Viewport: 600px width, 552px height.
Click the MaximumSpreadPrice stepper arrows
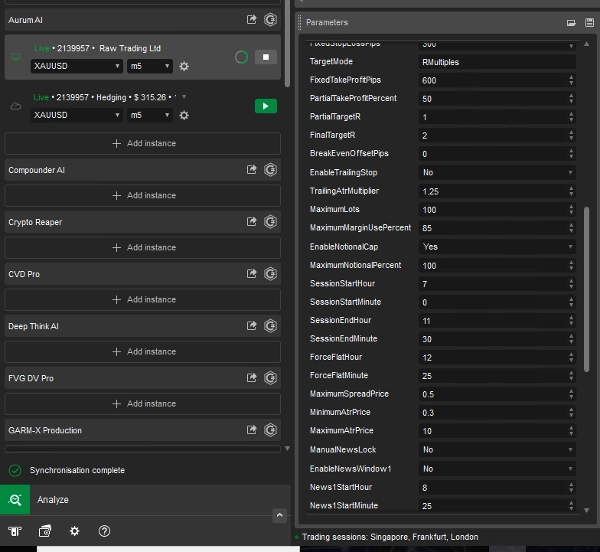pos(571,394)
